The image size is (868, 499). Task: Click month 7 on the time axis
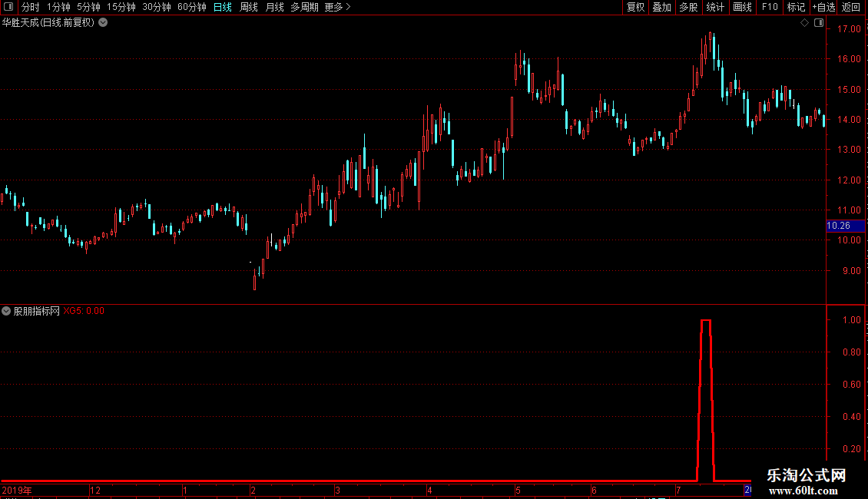678,490
